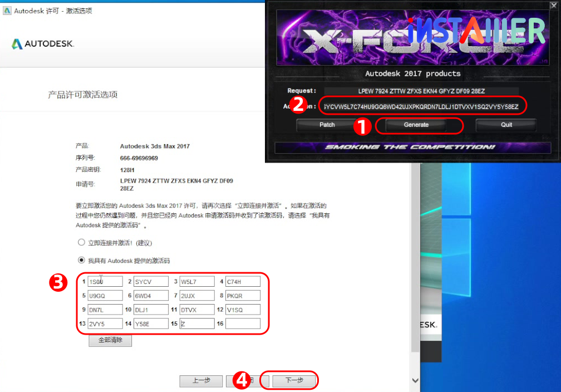561x392 pixels.
Task: Click the Autodesk 2017 products label in X-Force
Action: [412, 73]
